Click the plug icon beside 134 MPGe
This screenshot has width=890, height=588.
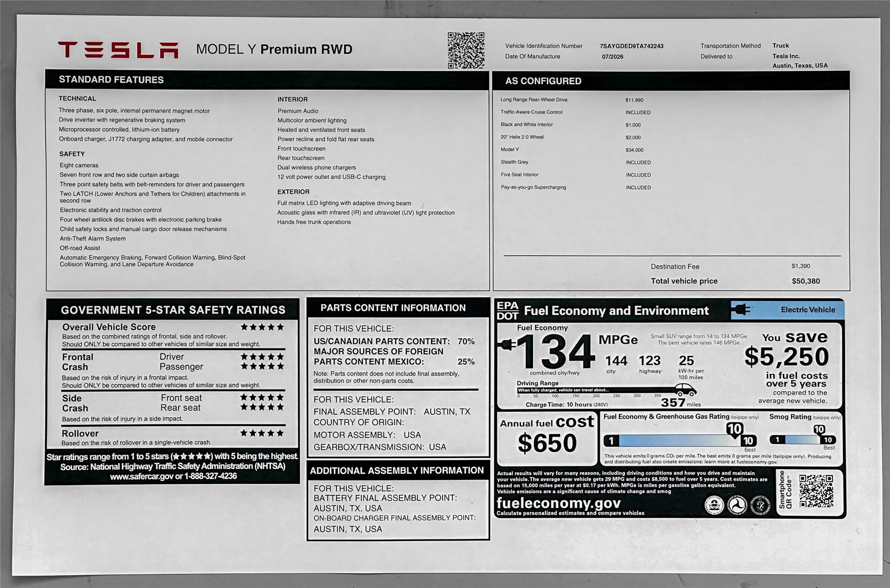click(x=508, y=345)
